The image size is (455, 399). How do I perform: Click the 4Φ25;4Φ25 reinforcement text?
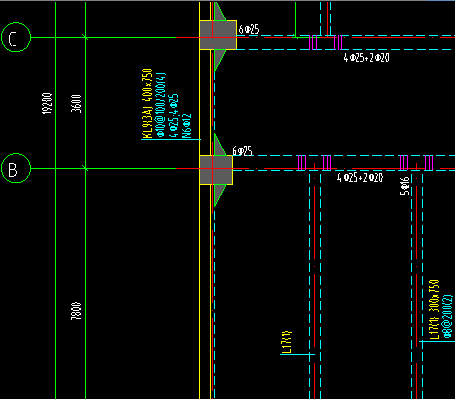click(x=174, y=116)
